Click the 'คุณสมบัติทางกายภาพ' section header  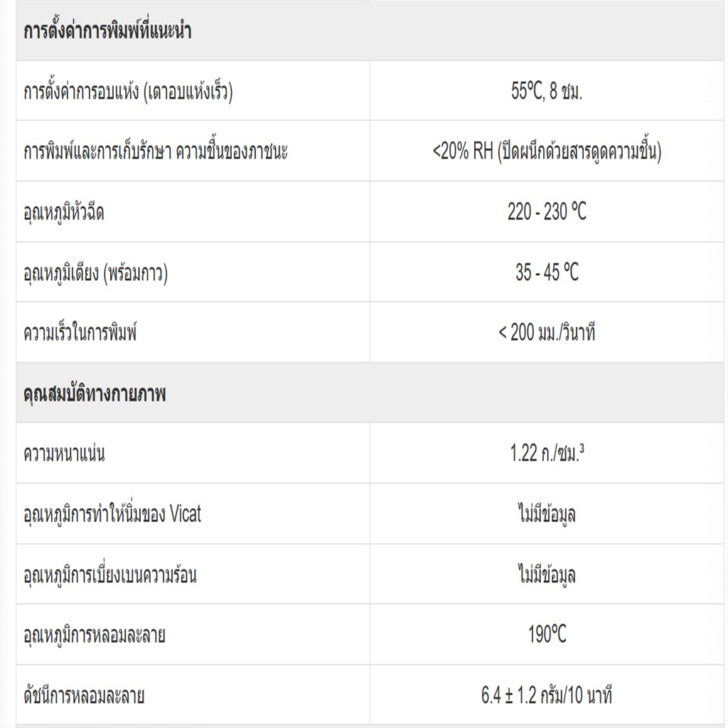tap(95, 394)
